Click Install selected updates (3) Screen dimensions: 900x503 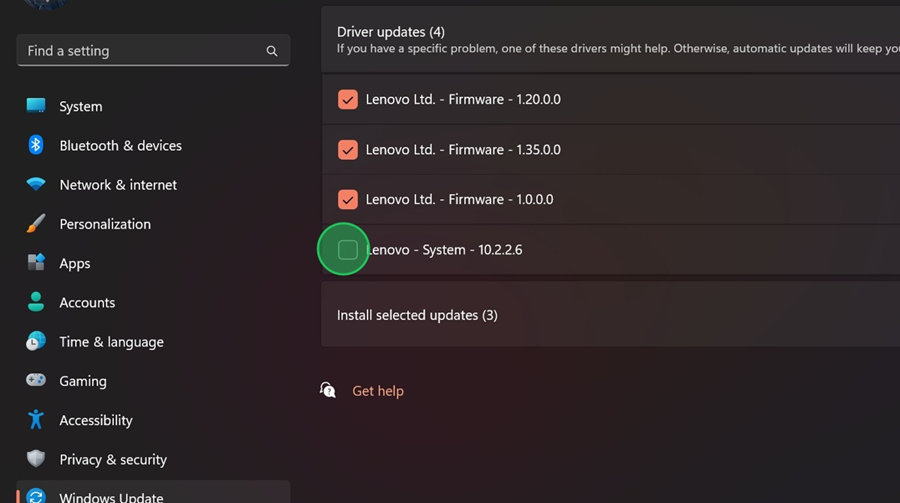(x=417, y=315)
